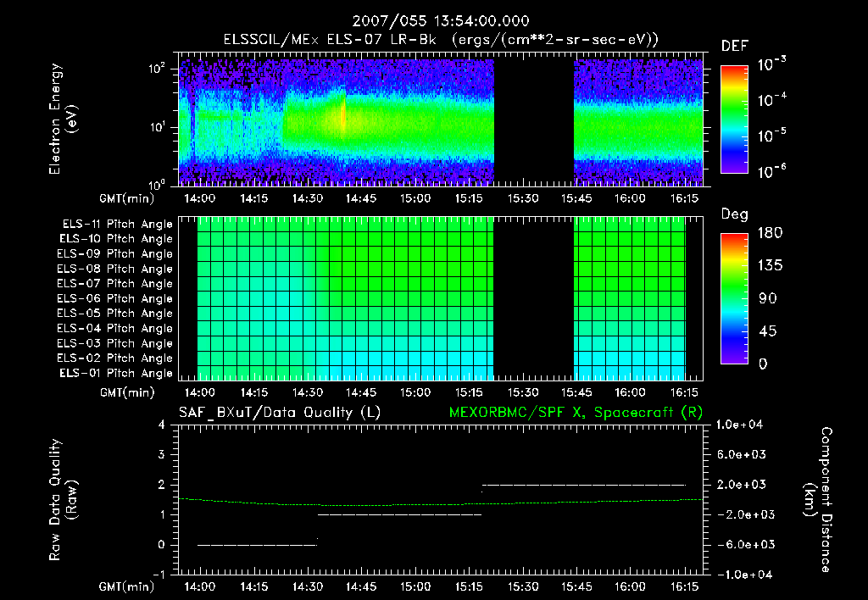Image resolution: width=868 pixels, height=600 pixels.
Task: Select the ELS-11 Pitch Angle row label
Action: 117,225
